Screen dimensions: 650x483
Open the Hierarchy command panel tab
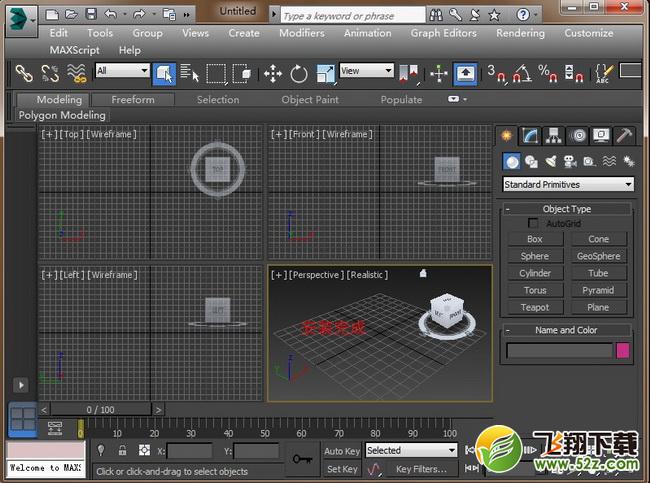[x=554, y=135]
